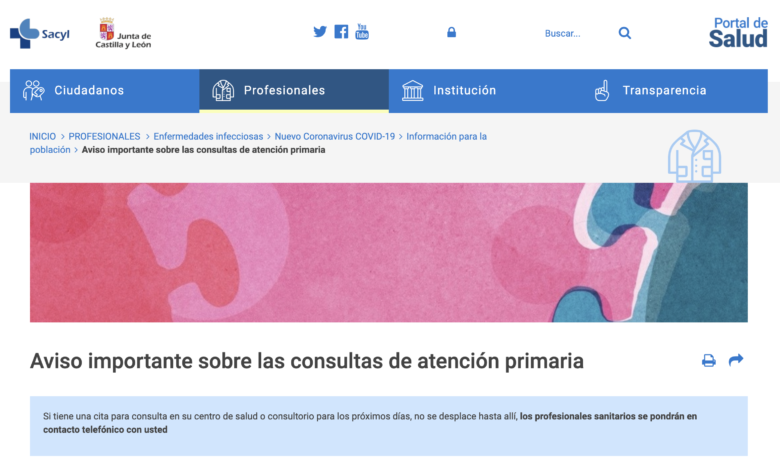Open the Junta de Castilla y León logo
Viewport: 780px width, 470px height.
coord(123,33)
